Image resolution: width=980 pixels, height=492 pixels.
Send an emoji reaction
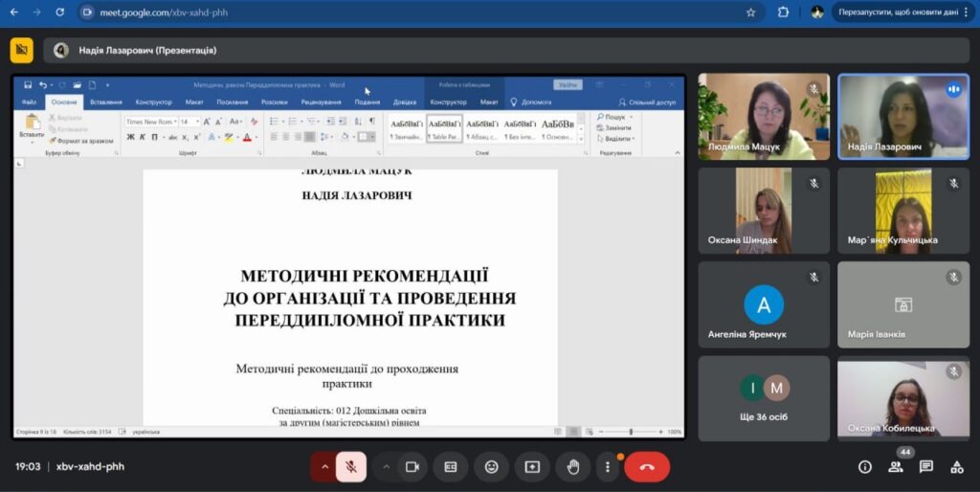[491, 466]
